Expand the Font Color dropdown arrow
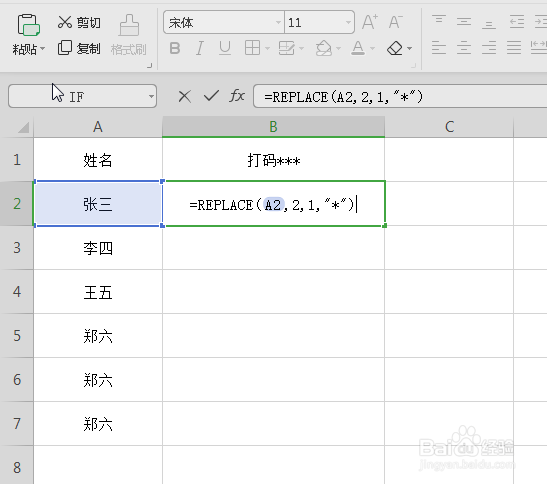 pyautogui.click(x=372, y=48)
